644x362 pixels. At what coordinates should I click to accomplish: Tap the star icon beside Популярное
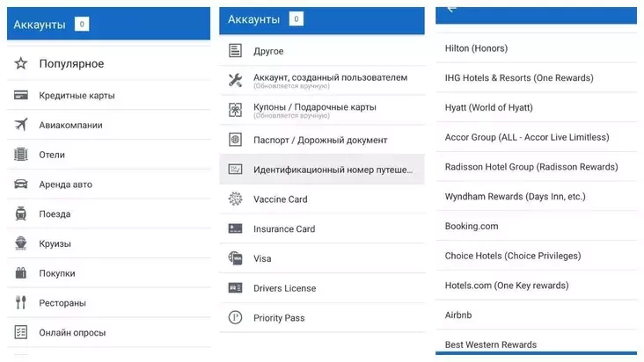pyautogui.click(x=21, y=63)
